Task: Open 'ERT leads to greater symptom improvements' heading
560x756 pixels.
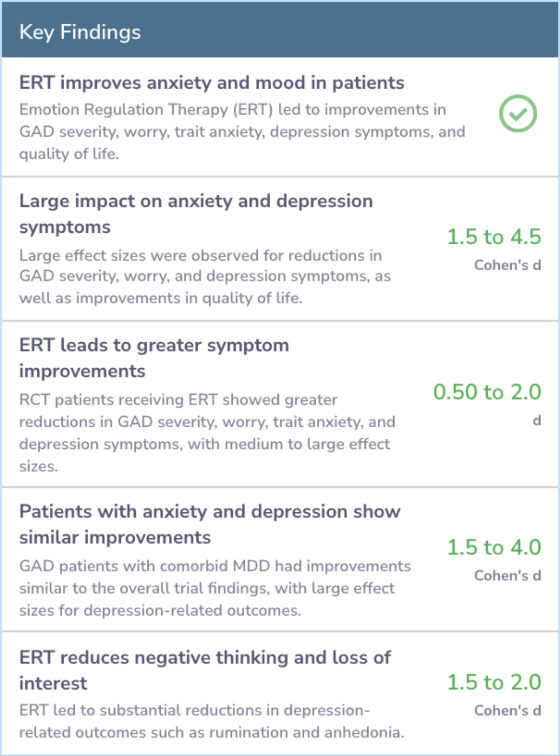Action: 154,358
